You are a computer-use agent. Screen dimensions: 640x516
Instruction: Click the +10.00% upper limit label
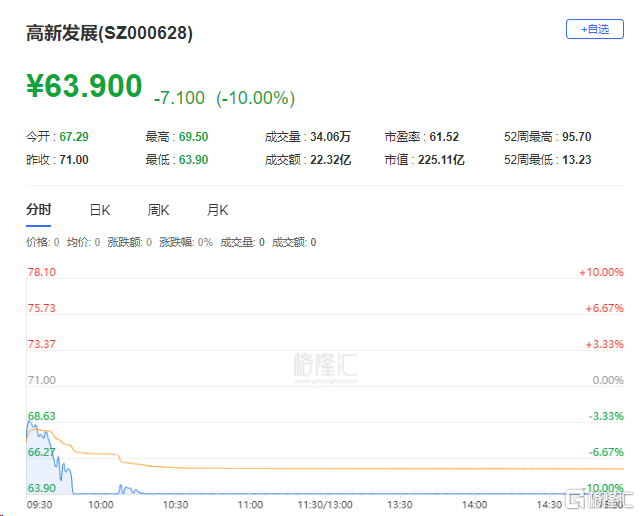(x=601, y=272)
